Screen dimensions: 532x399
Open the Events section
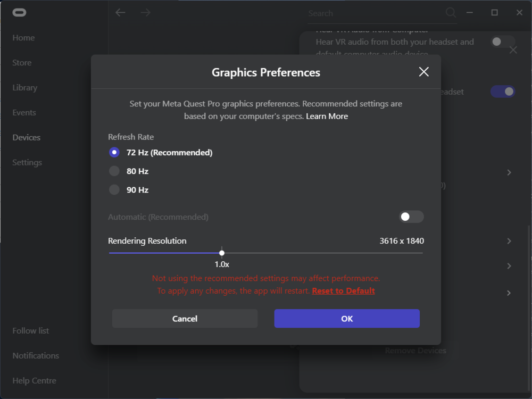click(24, 113)
